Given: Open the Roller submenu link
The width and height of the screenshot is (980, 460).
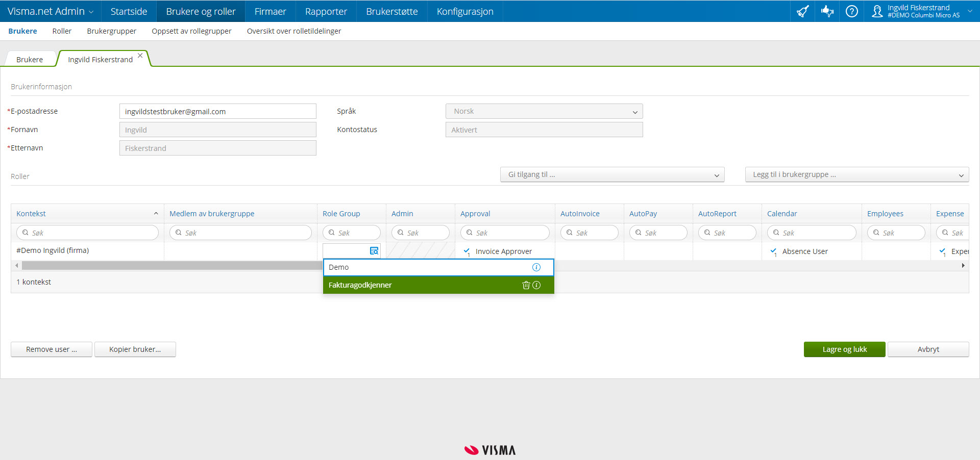Looking at the screenshot, I should (x=62, y=31).
